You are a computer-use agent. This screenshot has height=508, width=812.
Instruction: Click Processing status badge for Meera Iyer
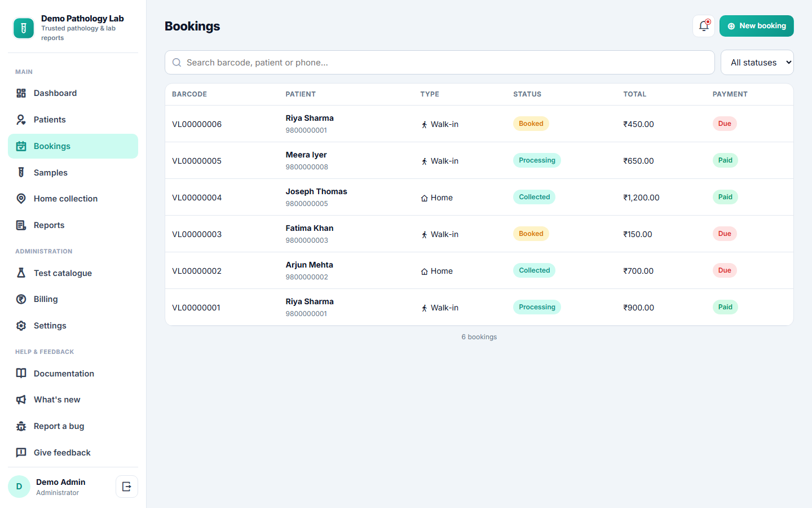(x=537, y=160)
